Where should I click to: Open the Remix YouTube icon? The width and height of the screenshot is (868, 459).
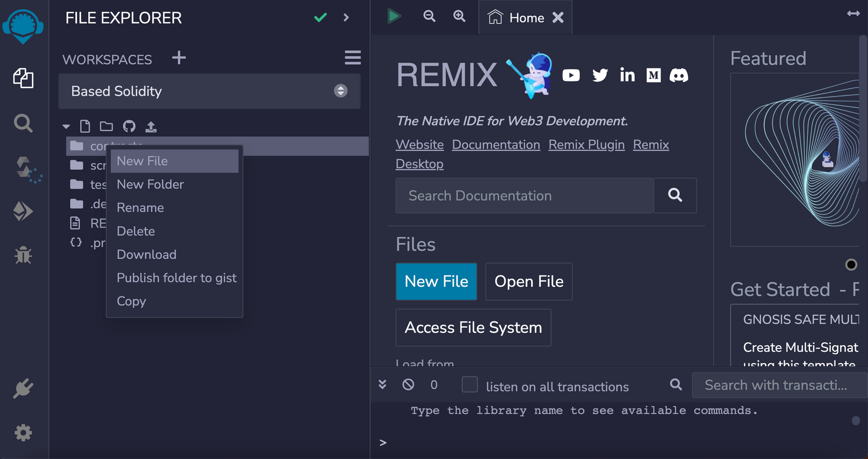tap(571, 75)
